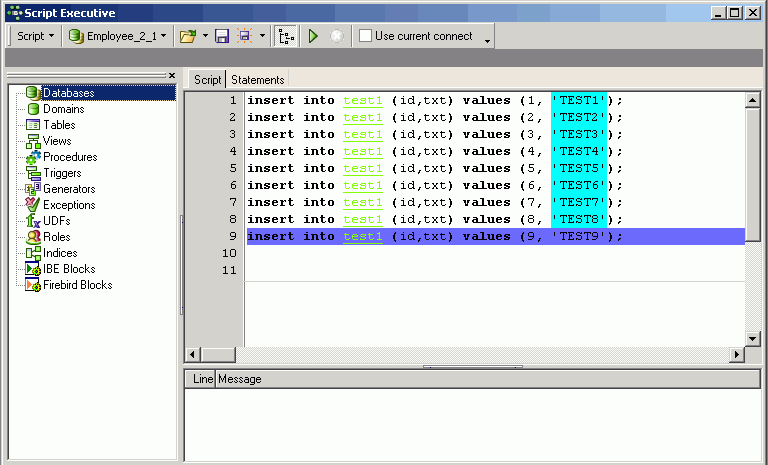Click the empty line 11 in editor
The width and height of the screenshot is (768, 465).
pyautogui.click(x=496, y=270)
